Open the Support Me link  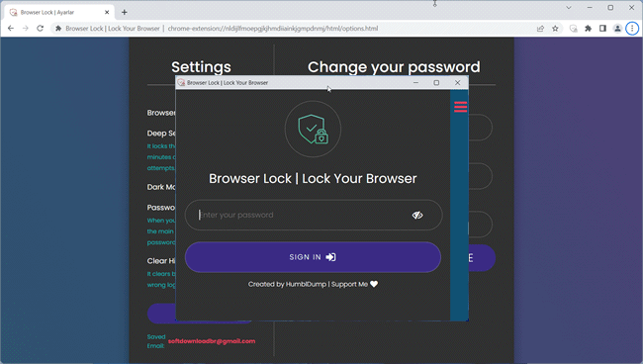pyautogui.click(x=354, y=284)
